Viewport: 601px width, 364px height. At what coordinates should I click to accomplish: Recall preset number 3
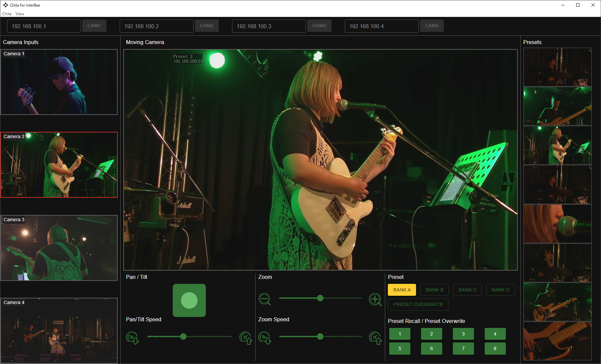coord(463,334)
